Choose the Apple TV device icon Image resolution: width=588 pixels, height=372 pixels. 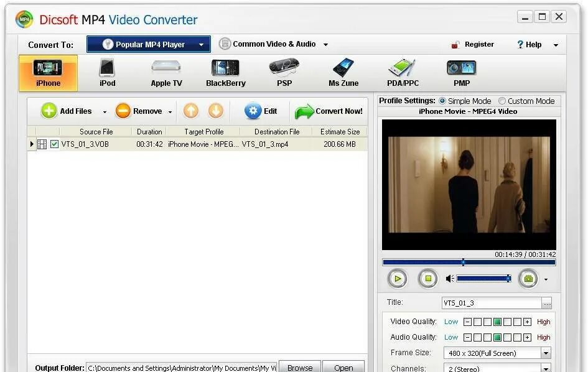166,73
